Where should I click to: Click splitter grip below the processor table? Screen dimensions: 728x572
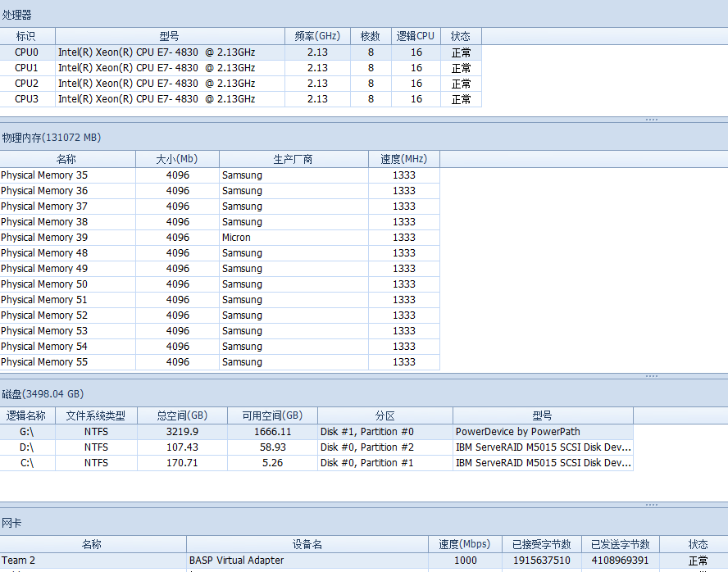click(651, 120)
